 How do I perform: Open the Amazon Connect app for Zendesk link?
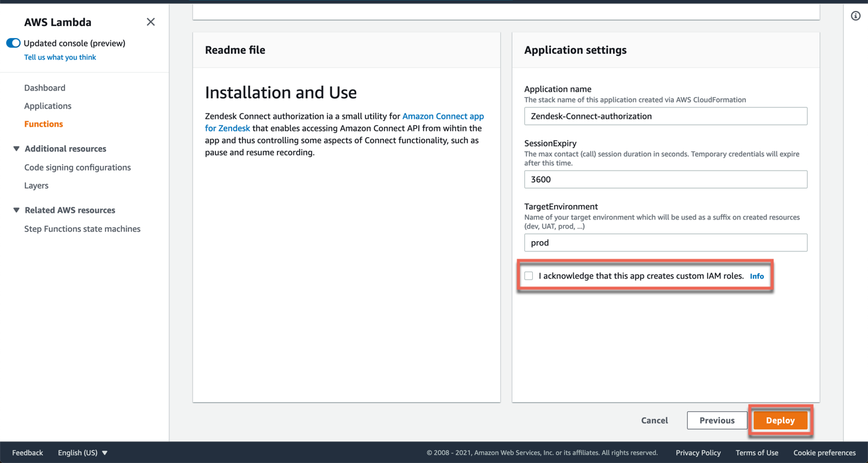point(442,116)
